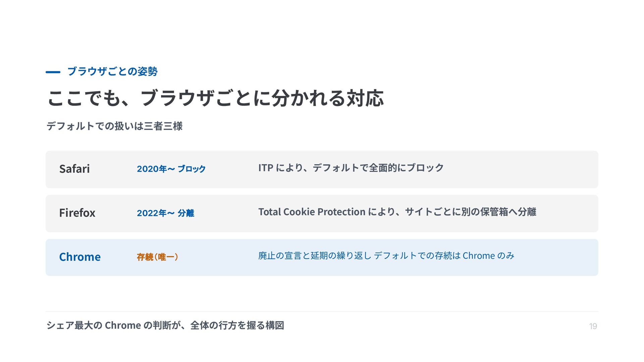Select the highlighted Chrome row card
644x362 pixels.
[322, 257]
